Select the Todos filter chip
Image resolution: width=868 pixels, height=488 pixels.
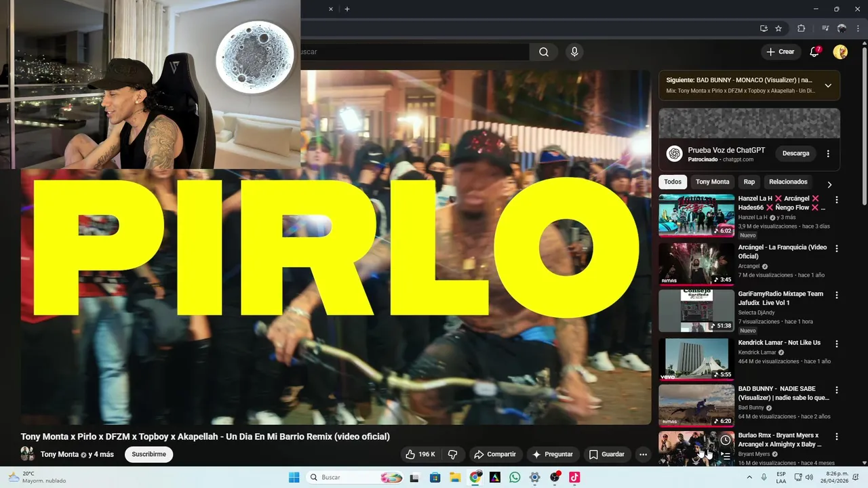673,182
